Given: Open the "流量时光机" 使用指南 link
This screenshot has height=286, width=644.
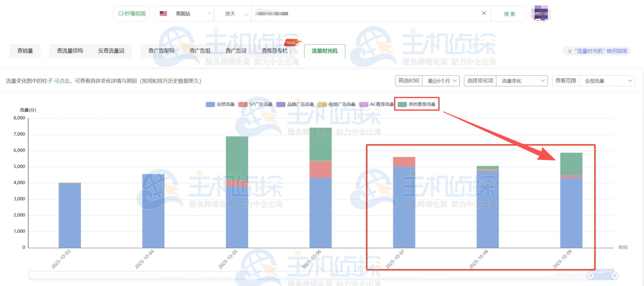Looking at the screenshot, I should tap(601, 51).
